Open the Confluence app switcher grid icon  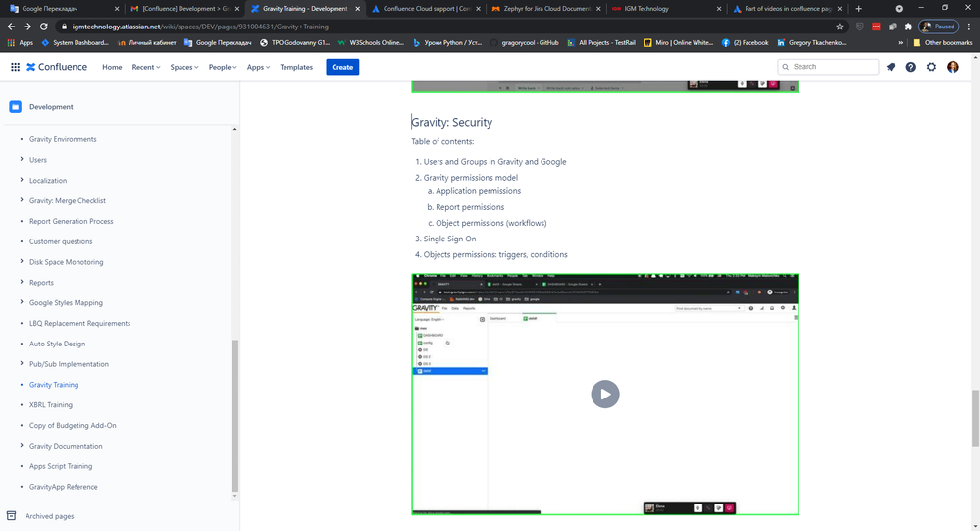tap(15, 67)
